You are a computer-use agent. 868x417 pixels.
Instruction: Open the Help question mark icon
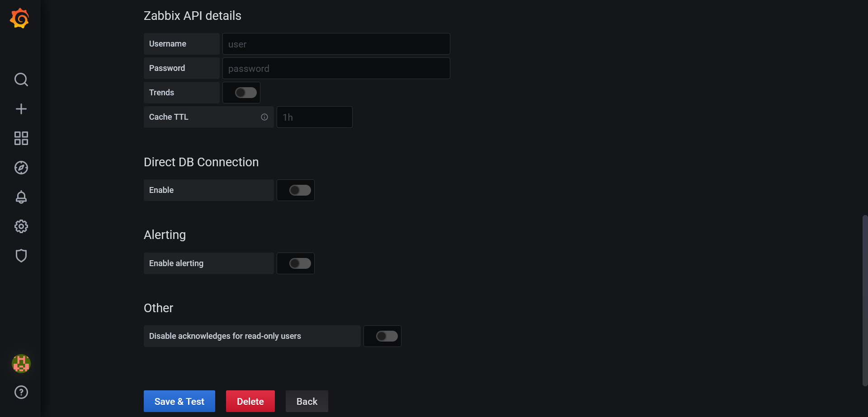21,392
